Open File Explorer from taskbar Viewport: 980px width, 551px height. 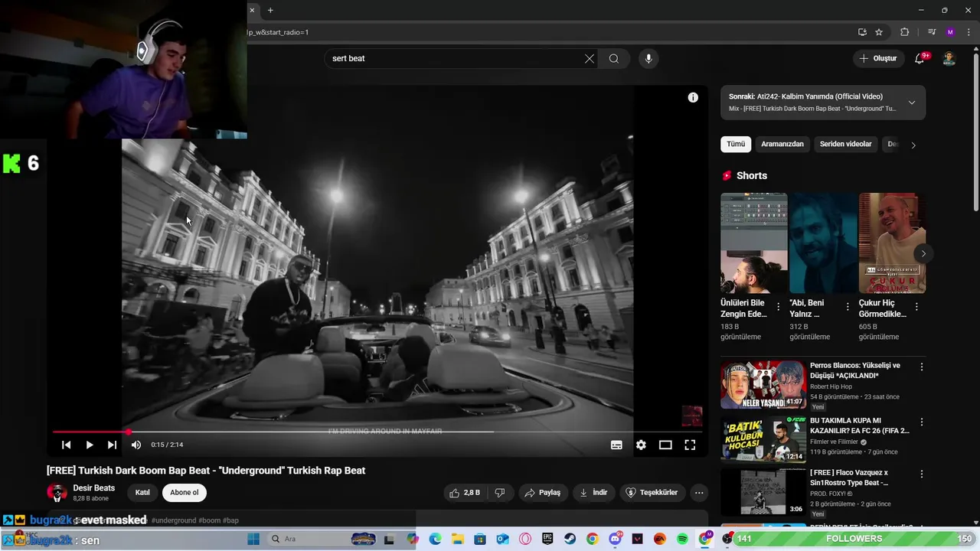tap(458, 540)
